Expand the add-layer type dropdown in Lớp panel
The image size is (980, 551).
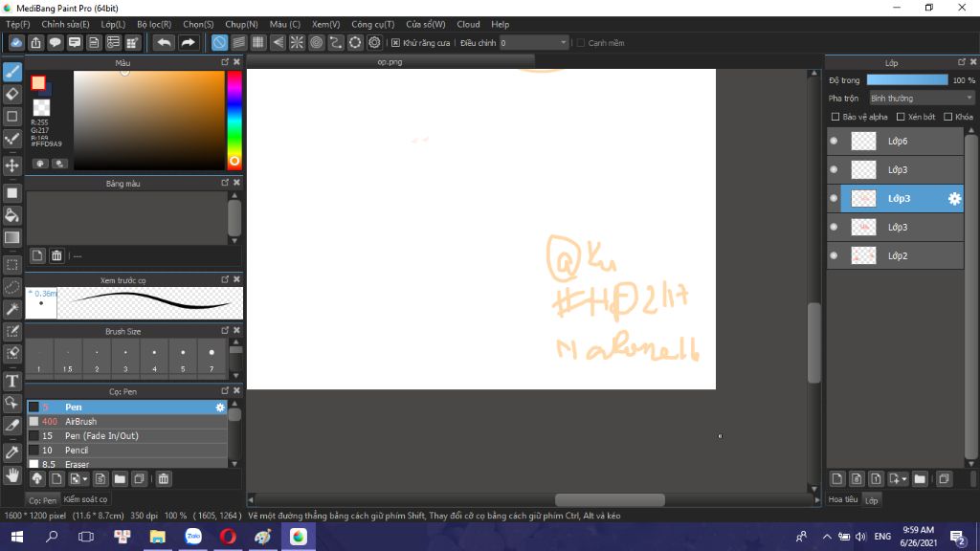(x=904, y=479)
